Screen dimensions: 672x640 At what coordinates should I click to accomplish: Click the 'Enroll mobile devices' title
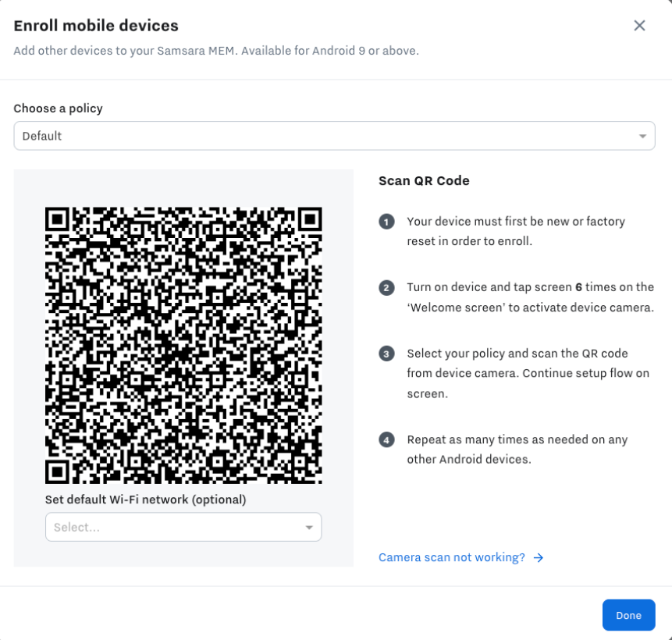[x=96, y=25]
